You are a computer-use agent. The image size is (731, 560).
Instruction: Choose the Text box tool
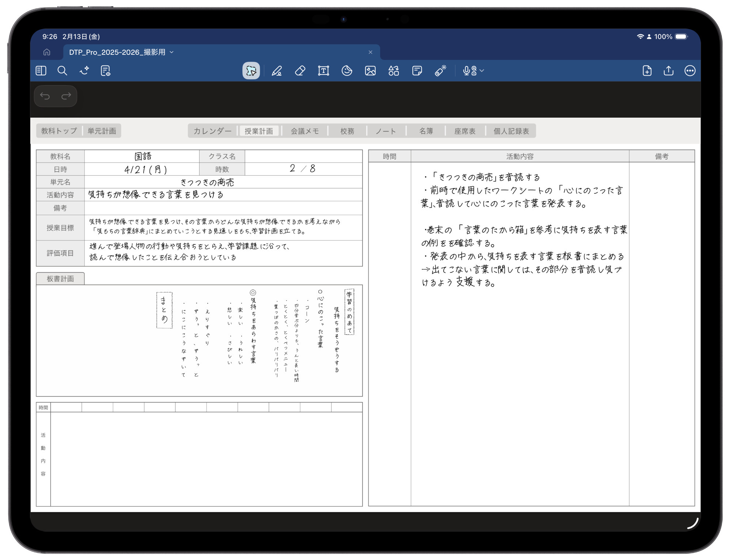point(323,71)
